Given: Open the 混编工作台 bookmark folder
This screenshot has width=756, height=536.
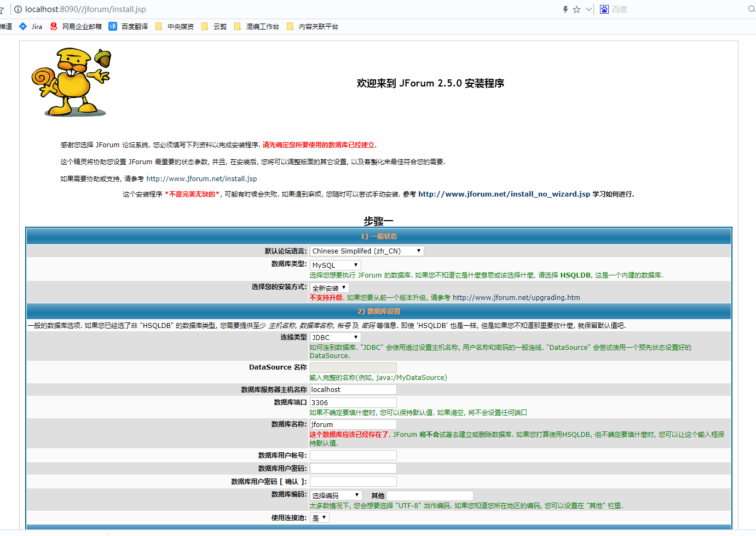Looking at the screenshot, I should point(256,26).
